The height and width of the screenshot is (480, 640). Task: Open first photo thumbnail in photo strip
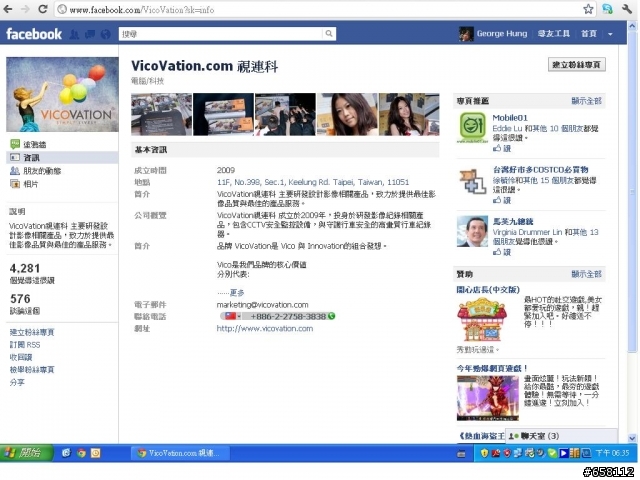click(x=161, y=114)
